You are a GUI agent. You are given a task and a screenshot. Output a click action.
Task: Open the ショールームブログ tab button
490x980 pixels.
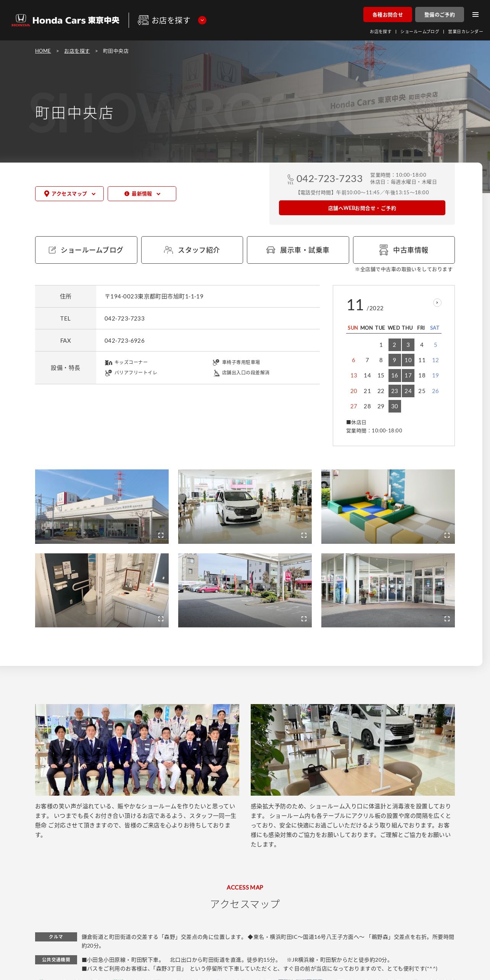tap(86, 250)
